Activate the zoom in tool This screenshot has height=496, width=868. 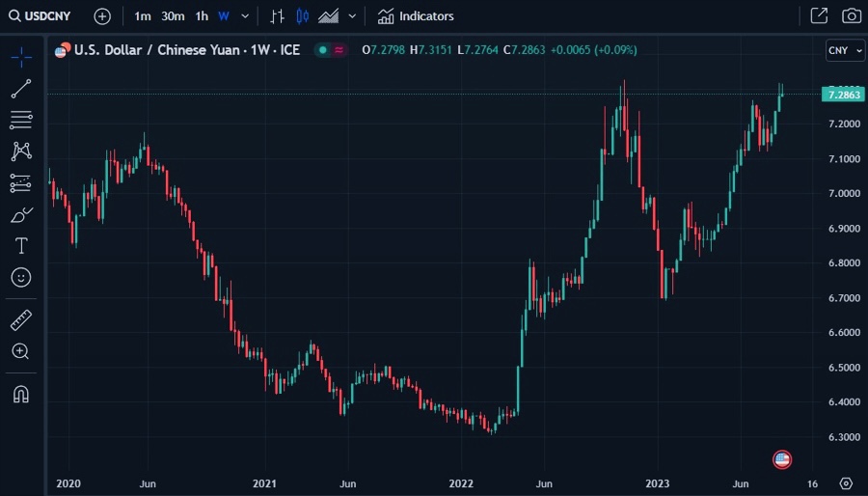(21, 351)
